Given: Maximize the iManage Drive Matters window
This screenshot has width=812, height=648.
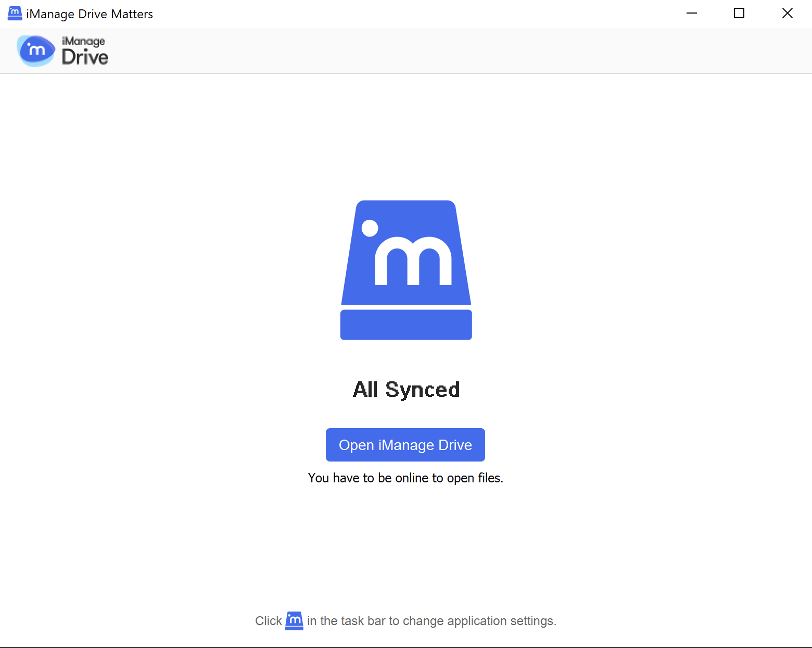Looking at the screenshot, I should 739,14.
